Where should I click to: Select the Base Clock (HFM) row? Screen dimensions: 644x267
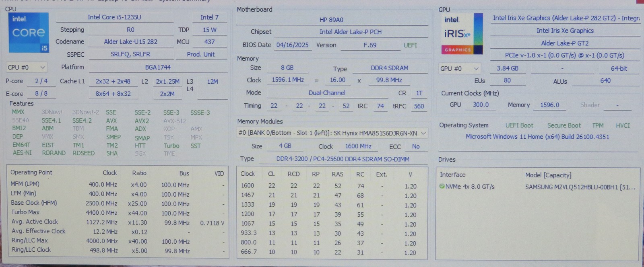(x=117, y=203)
